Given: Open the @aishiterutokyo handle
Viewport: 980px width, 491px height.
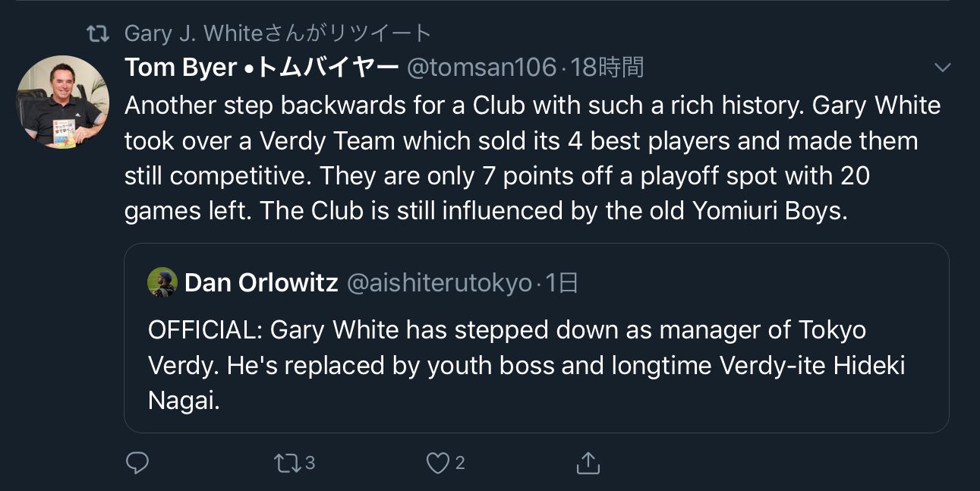Looking at the screenshot, I should click(440, 283).
